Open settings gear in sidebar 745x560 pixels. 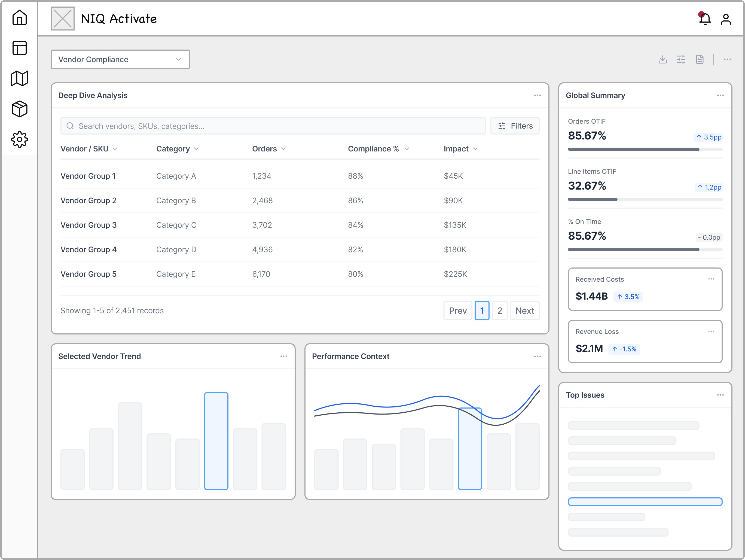tap(20, 139)
